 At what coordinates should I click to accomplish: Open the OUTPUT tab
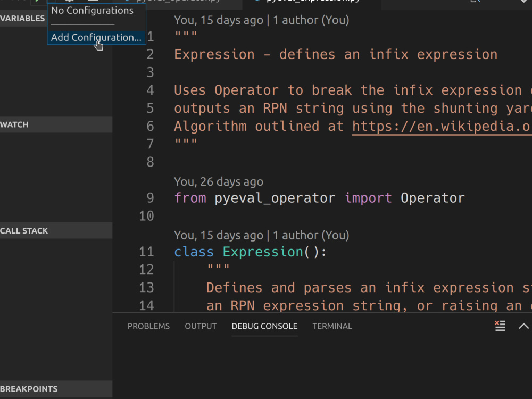click(201, 326)
